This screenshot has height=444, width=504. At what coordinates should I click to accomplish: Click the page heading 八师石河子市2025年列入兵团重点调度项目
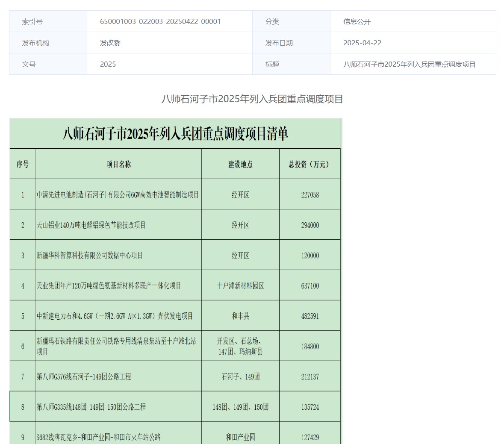pyautogui.click(x=252, y=99)
